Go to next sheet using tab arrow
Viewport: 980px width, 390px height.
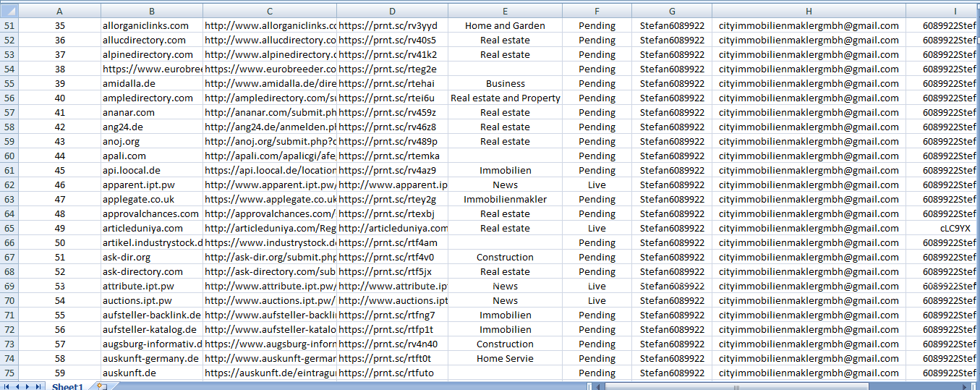point(27,386)
